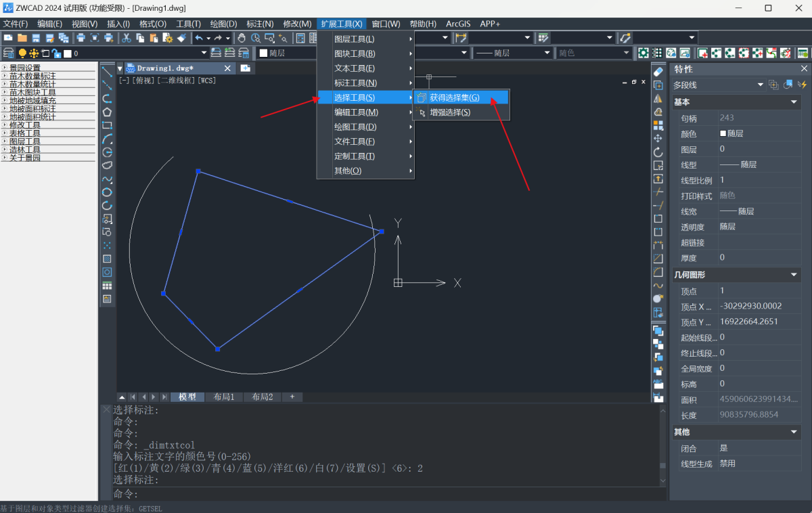
Task: Click 增强选择(S) submenu entry
Action: pos(461,112)
